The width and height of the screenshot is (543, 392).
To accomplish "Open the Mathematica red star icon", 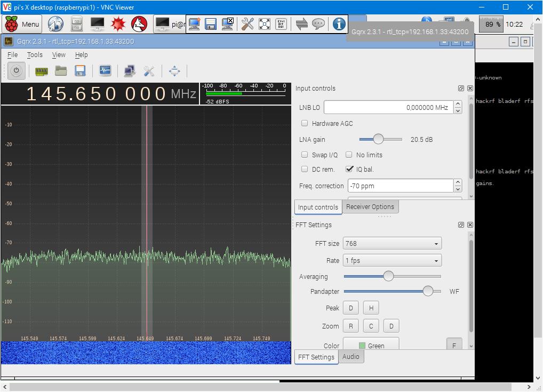I will point(118,24).
